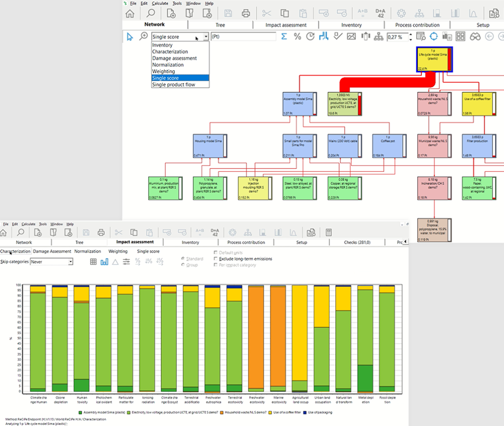This screenshot has height=426, width=504.
Task: Click the cut-off percentage stepper up arrow
Action: point(411,34)
